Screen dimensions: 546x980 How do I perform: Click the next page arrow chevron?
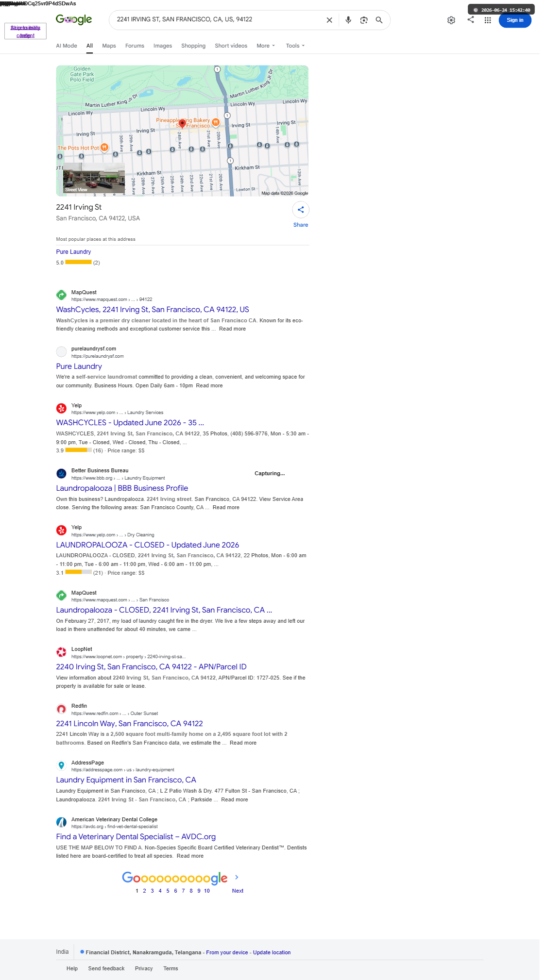click(237, 877)
